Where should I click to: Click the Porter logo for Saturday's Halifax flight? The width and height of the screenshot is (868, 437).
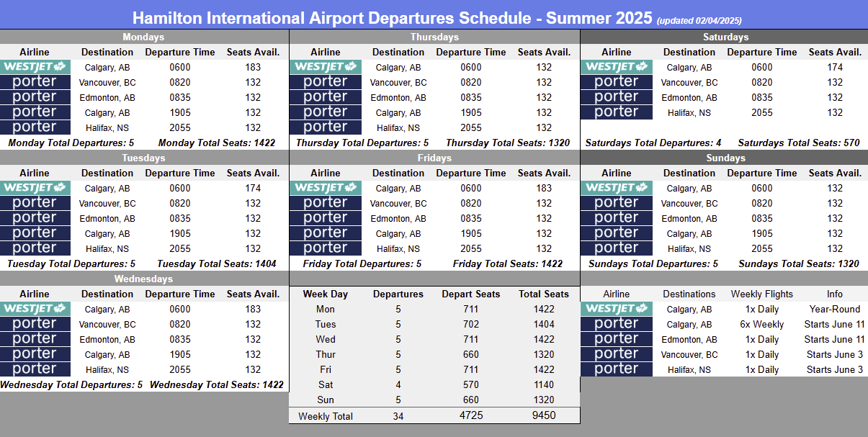point(617,112)
